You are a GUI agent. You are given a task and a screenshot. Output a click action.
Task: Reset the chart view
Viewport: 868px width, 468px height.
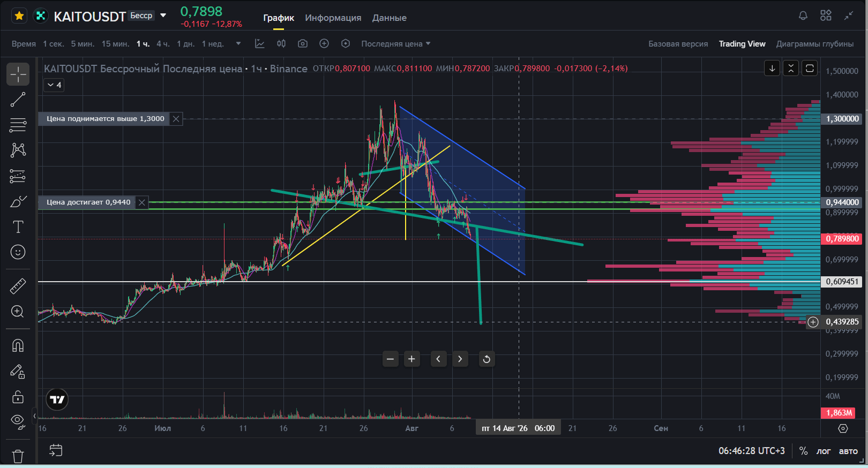tap(487, 359)
